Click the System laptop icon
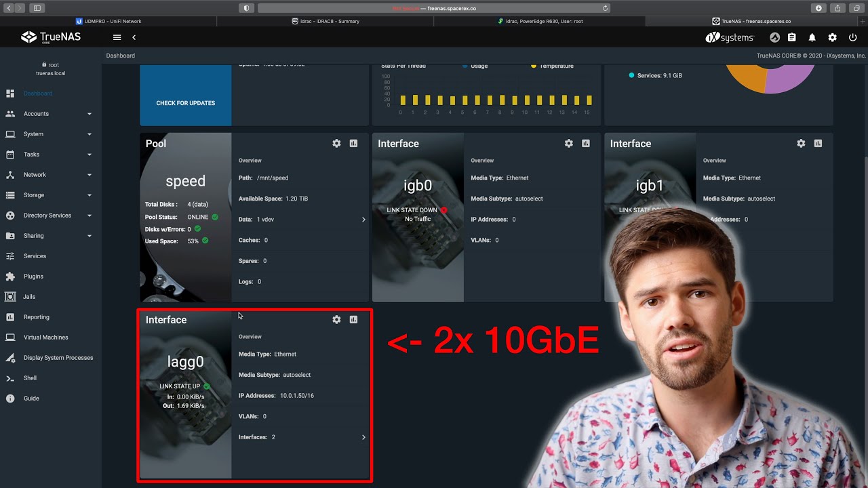The height and width of the screenshot is (488, 868). point(10,134)
